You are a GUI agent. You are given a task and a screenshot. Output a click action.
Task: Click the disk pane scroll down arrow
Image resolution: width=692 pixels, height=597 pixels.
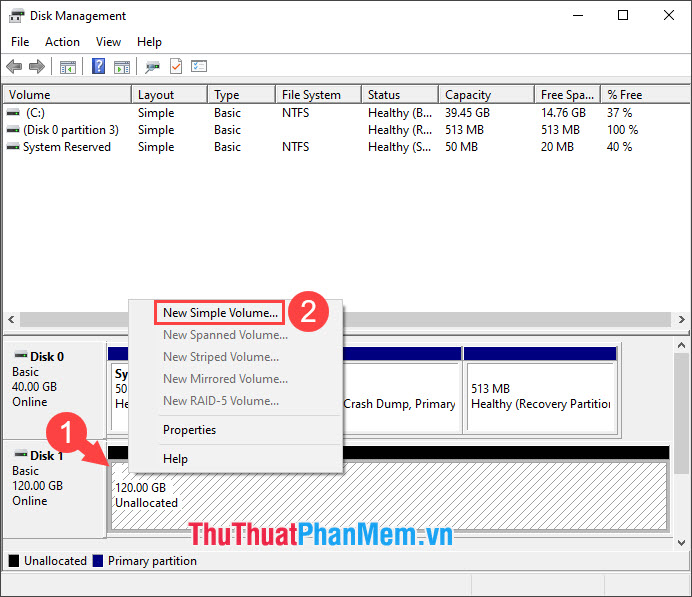(681, 542)
